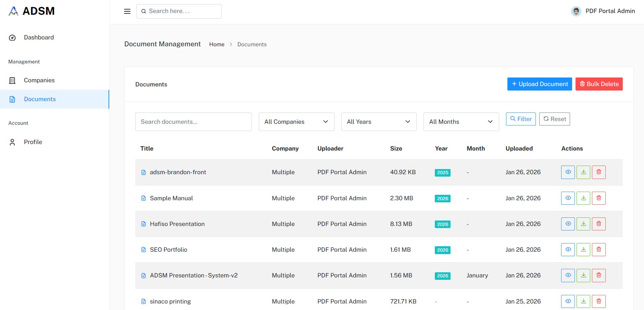View the adsm-brandon-front document with eye icon
644x310 pixels.
(568, 172)
